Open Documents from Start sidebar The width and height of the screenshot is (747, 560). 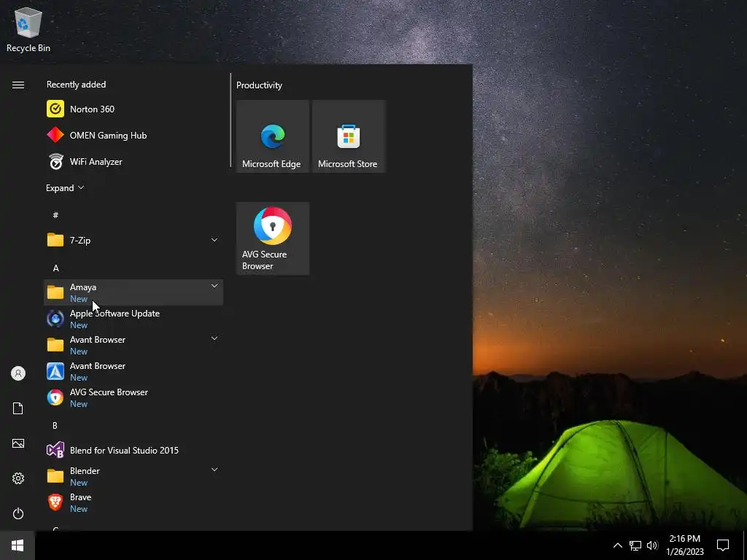coord(18,408)
